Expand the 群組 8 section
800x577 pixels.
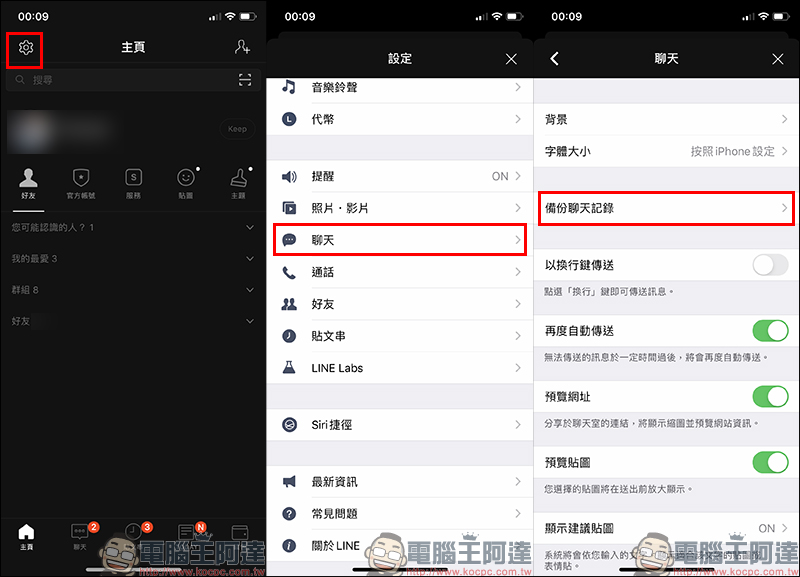coord(133,290)
